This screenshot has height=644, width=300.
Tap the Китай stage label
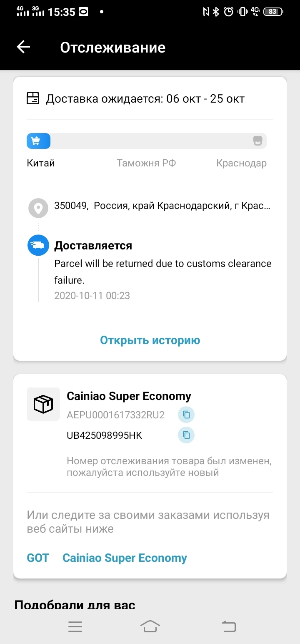(x=41, y=163)
